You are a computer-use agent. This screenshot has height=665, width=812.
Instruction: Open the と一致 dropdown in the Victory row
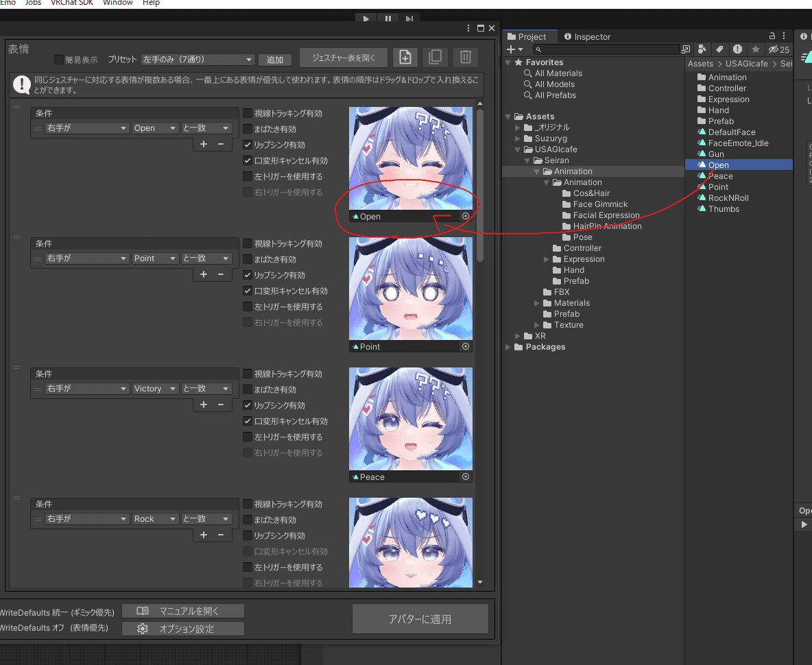coord(206,388)
